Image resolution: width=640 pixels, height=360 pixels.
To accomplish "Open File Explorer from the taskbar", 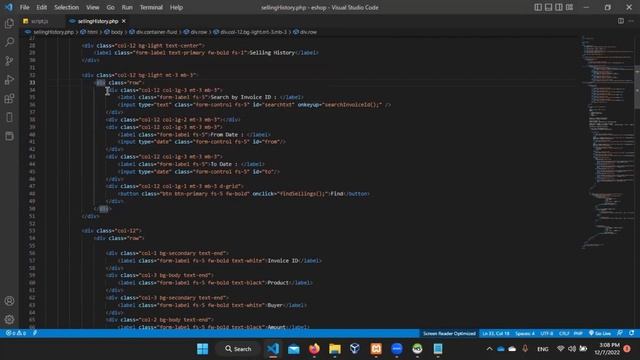I will 335,349.
